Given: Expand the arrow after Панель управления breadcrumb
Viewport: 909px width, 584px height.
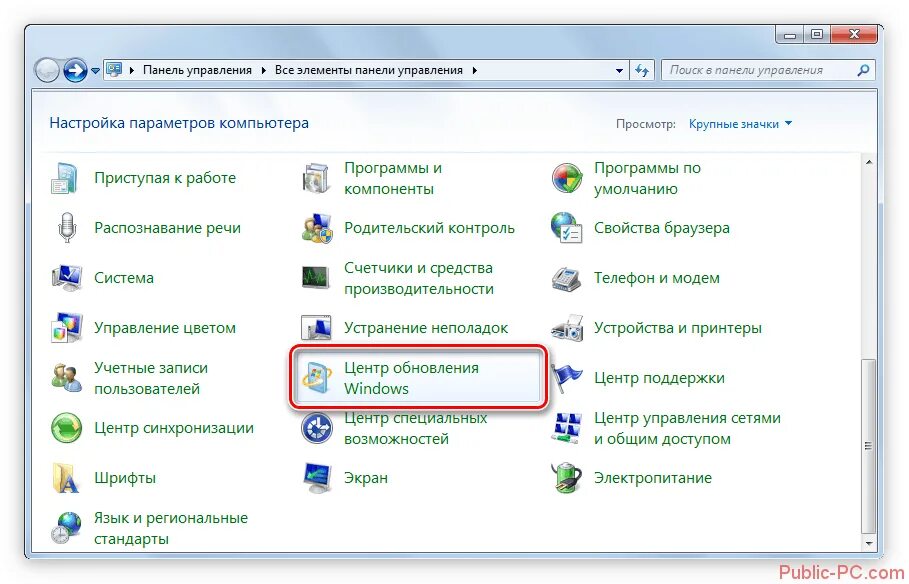Looking at the screenshot, I should (263, 70).
